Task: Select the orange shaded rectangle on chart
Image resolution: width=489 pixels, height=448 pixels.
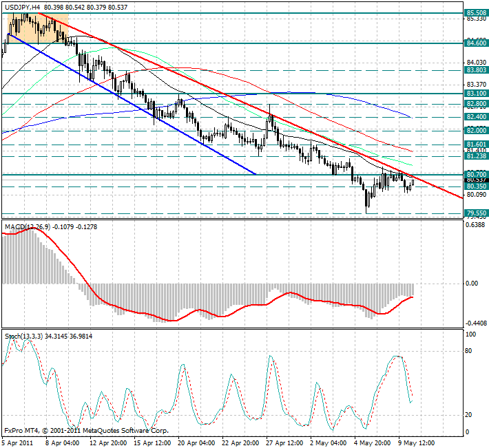Action: (38, 28)
